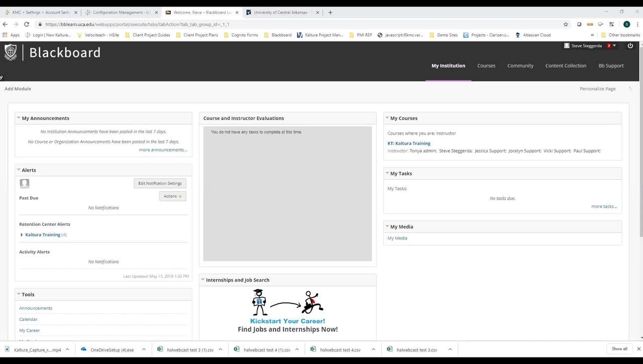Open the more tasks link

point(604,206)
